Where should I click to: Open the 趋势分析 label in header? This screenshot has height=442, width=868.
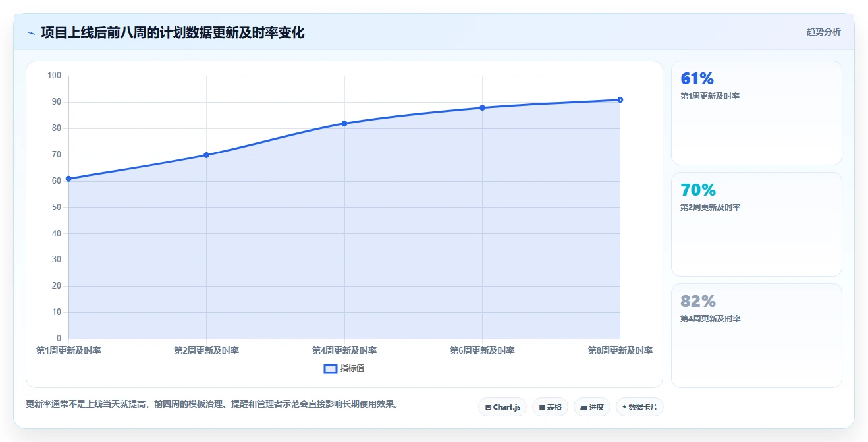click(x=823, y=32)
